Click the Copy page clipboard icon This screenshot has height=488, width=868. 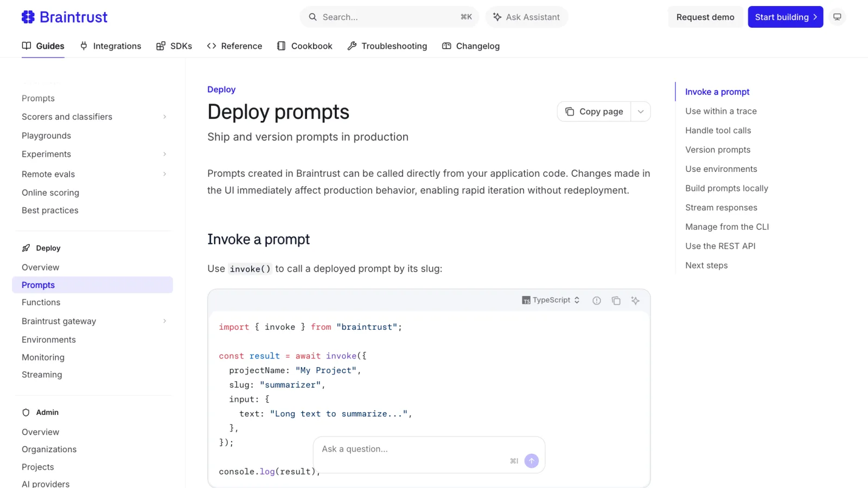[x=570, y=112]
